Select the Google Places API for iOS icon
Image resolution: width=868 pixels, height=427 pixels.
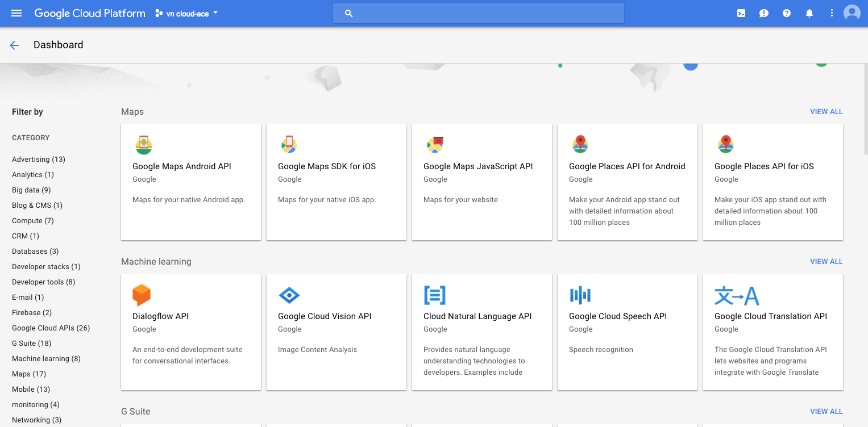[726, 145]
